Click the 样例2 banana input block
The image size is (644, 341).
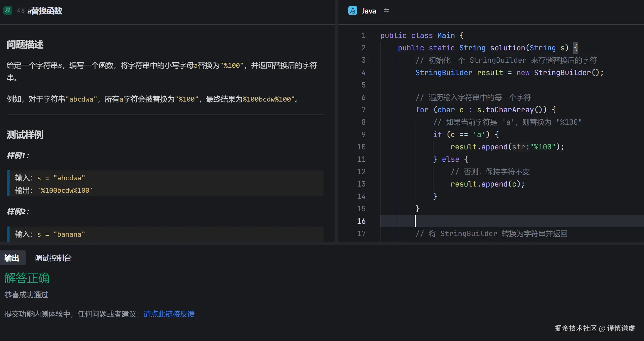point(166,234)
